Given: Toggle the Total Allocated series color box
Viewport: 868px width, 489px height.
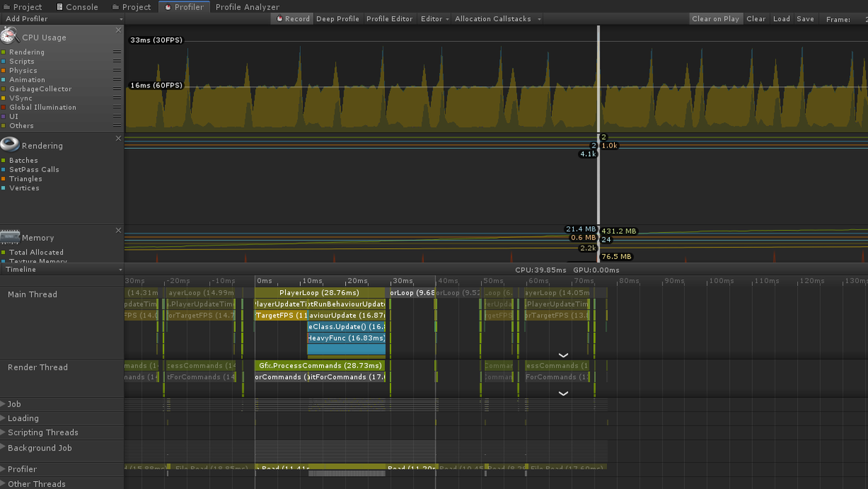Looking at the screenshot, I should click(x=4, y=252).
